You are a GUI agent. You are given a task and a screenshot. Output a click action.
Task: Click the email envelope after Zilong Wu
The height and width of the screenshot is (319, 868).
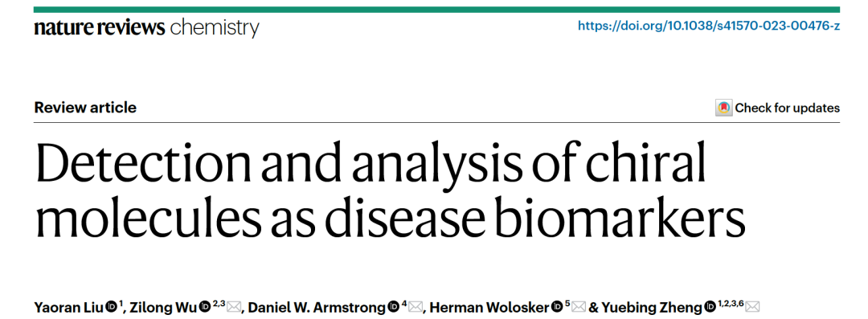(234, 307)
